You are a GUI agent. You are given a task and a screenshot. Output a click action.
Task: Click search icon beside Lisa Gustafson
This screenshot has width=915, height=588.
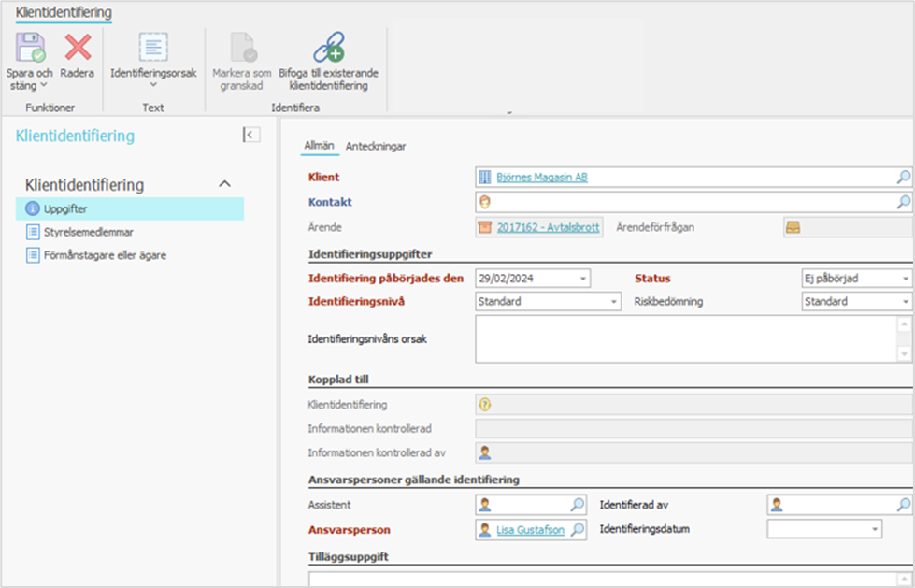[578, 530]
